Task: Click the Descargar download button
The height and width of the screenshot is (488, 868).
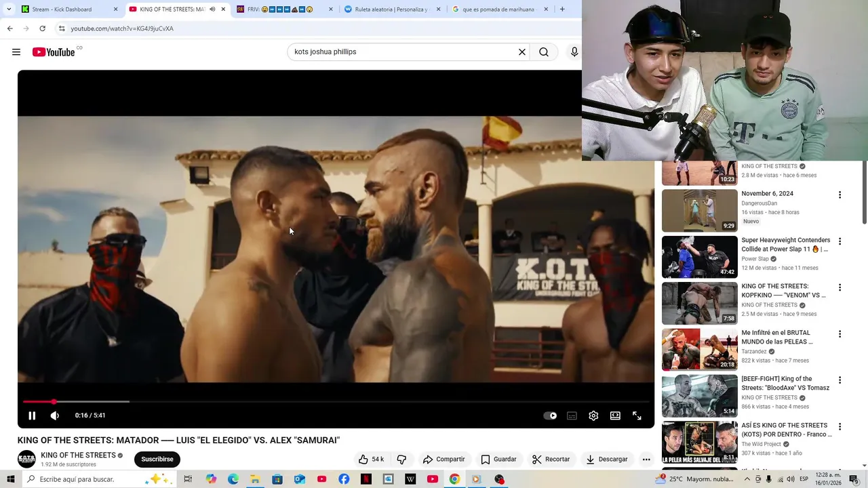Action: (x=607, y=460)
